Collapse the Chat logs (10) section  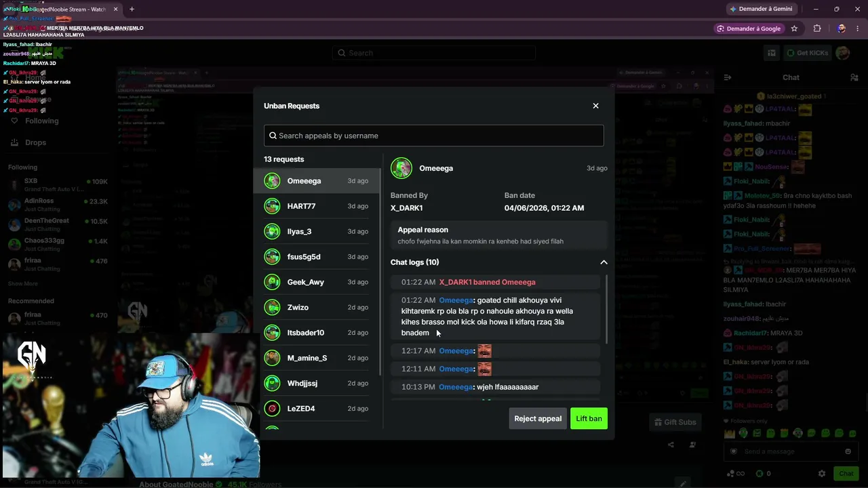[x=604, y=262]
